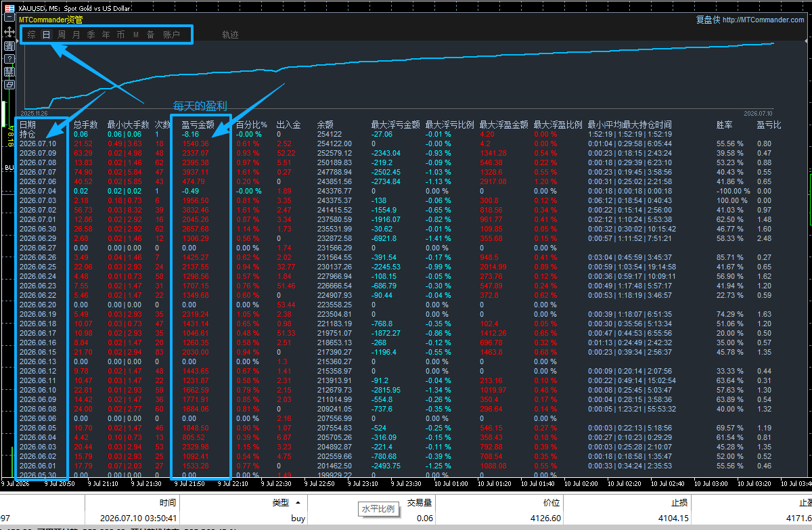This screenshot has height=530, width=812.
Task: Click the 盈亏金额 column header
Action: click(198, 125)
